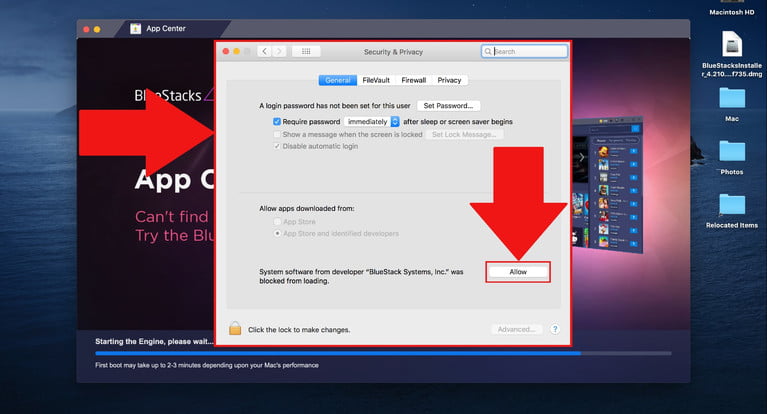Click the Advanced button

516,329
